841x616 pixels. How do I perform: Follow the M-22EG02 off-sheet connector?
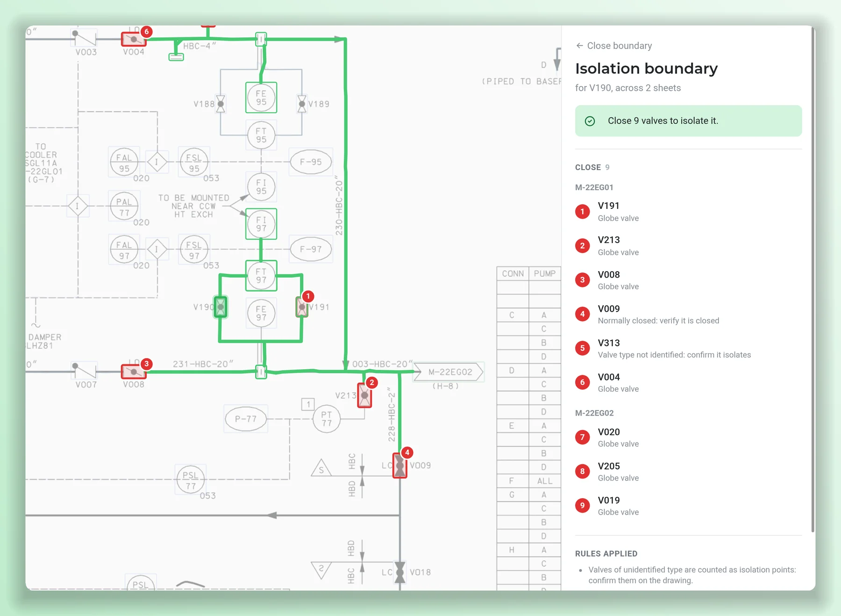point(449,372)
